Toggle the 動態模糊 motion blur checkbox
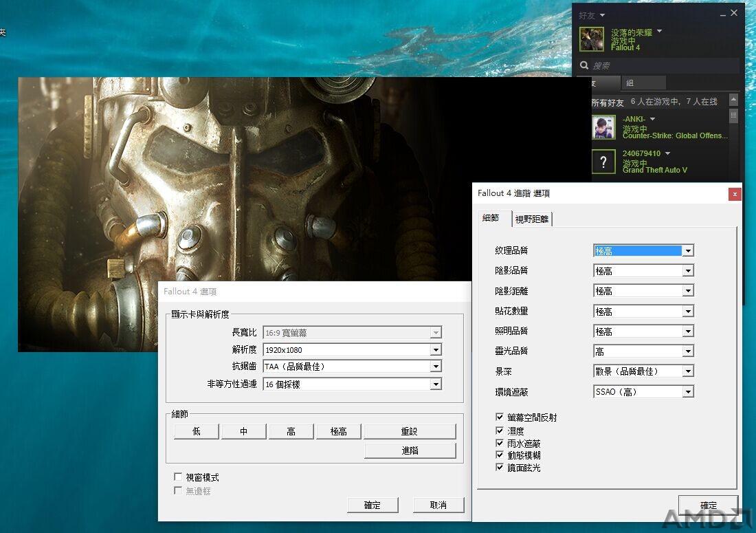Screen dimensions: 756x533 500,455
